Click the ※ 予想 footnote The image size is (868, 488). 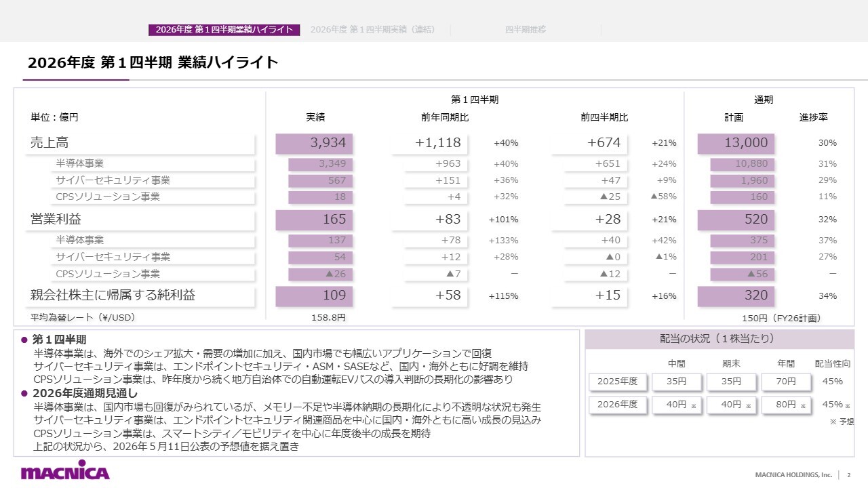(x=842, y=422)
